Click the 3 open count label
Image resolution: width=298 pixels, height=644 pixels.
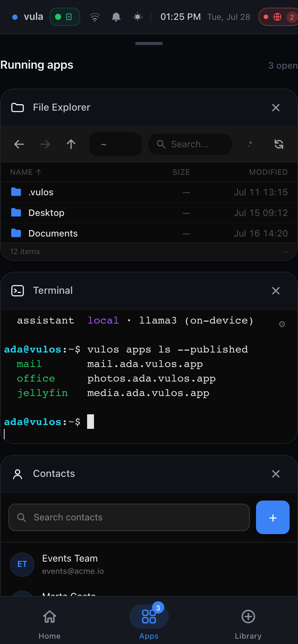tap(283, 66)
